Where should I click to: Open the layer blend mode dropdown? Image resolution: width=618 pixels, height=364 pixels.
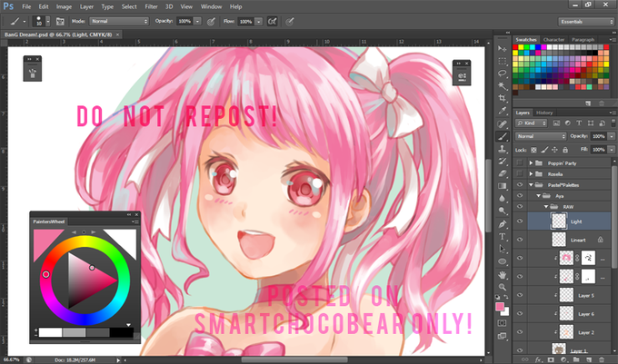(x=541, y=136)
